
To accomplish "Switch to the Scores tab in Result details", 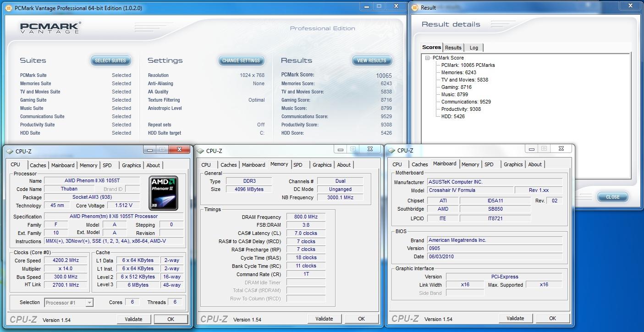I will [x=431, y=47].
